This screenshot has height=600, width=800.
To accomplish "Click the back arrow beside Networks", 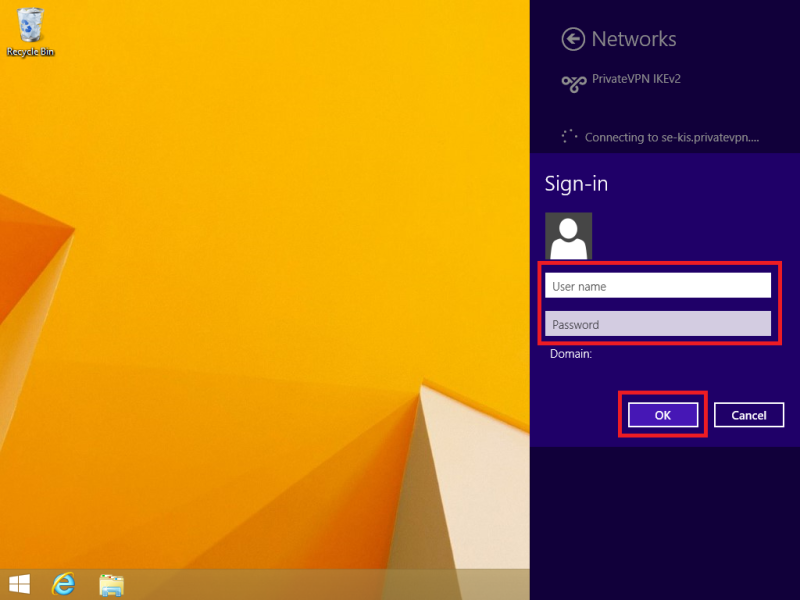I will [573, 39].
